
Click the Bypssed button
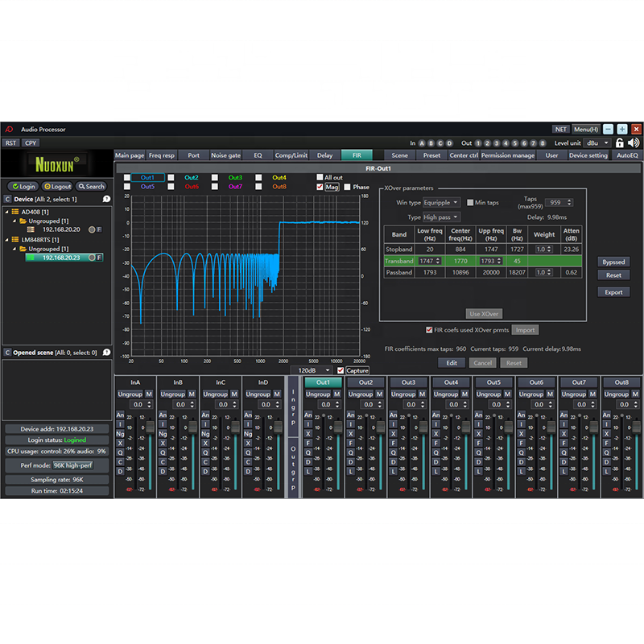coord(613,262)
